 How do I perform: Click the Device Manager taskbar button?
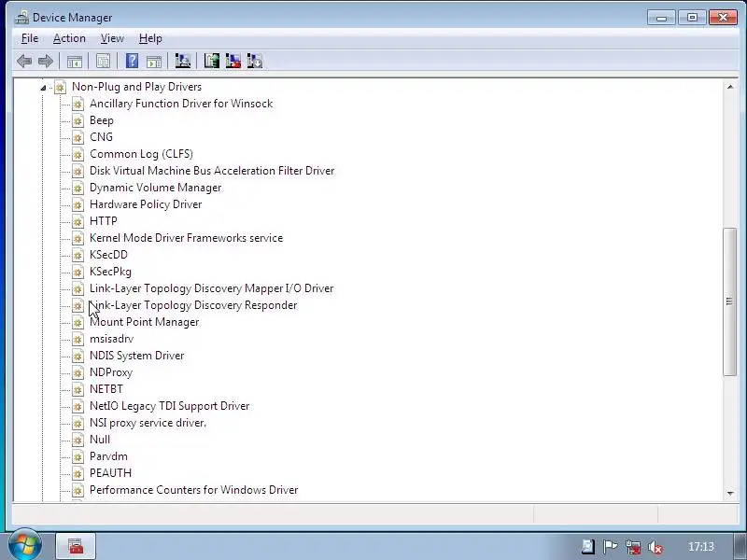click(x=76, y=546)
